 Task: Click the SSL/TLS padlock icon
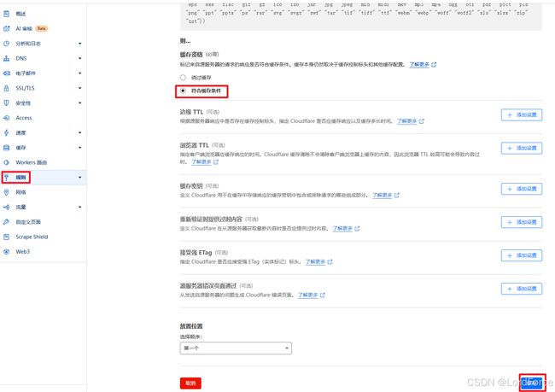6,88
